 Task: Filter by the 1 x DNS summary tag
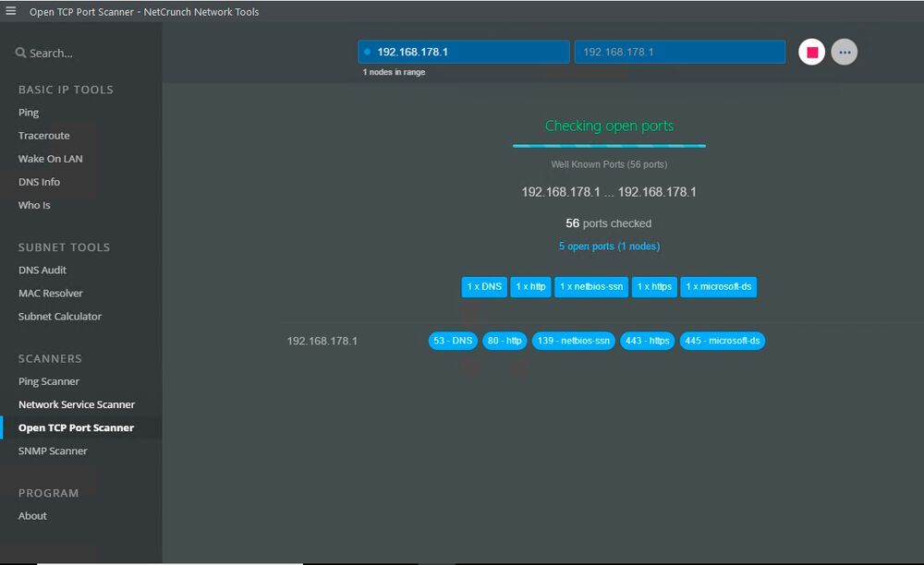(484, 287)
